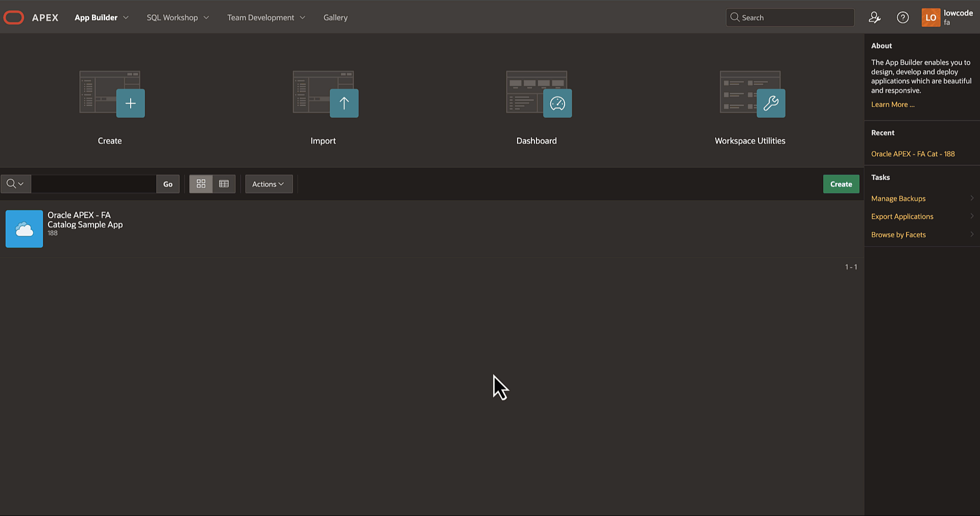Viewport: 980px width, 516px height.
Task: Expand the App Builder menu arrow
Action: click(126, 17)
